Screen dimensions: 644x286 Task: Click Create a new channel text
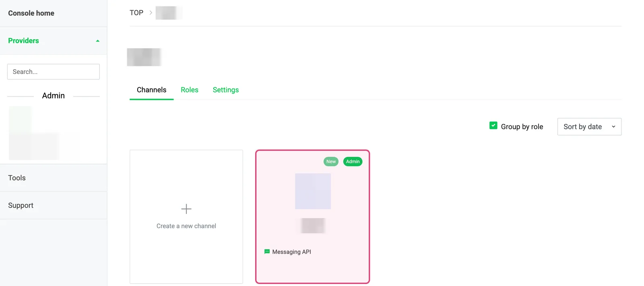186,226
